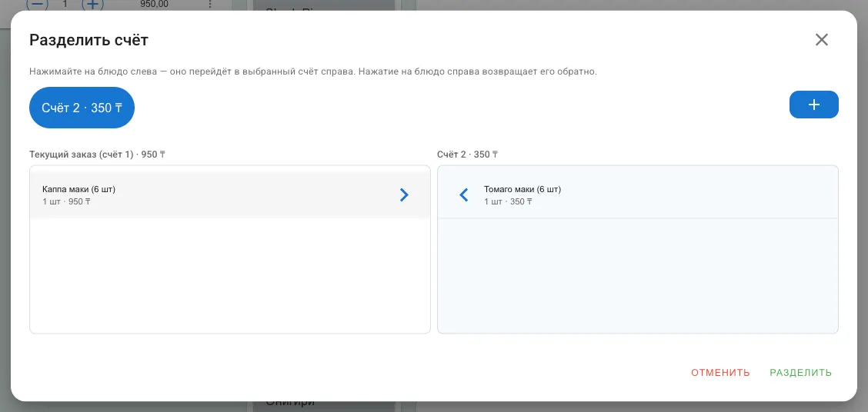This screenshot has width=868, height=412.
Task: Decrease quantity with minus in background order
Action: coord(37,5)
